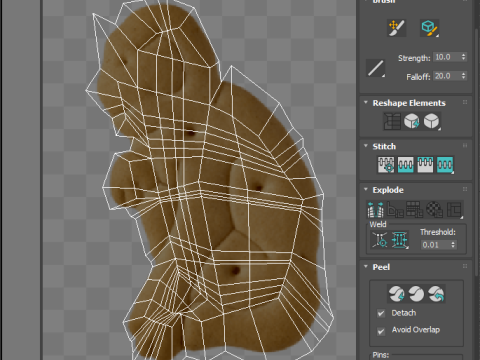Click Stitch To Target icon

pyautogui.click(x=386, y=165)
